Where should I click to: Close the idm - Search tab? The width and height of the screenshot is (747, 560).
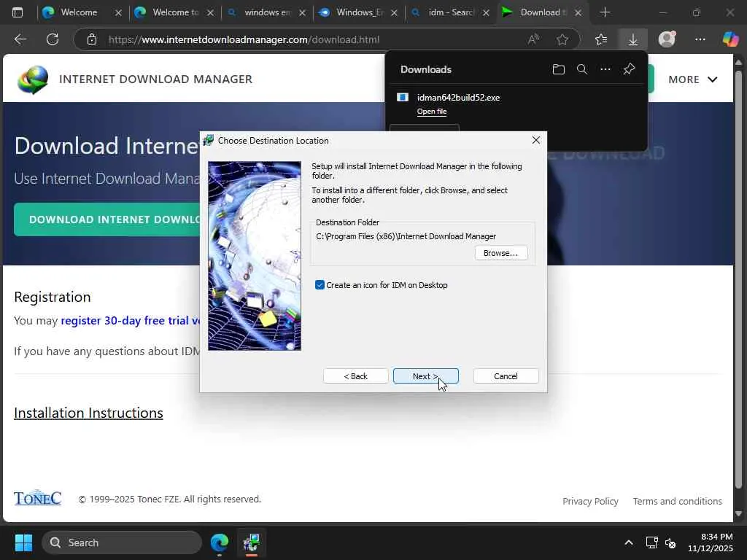(x=485, y=13)
